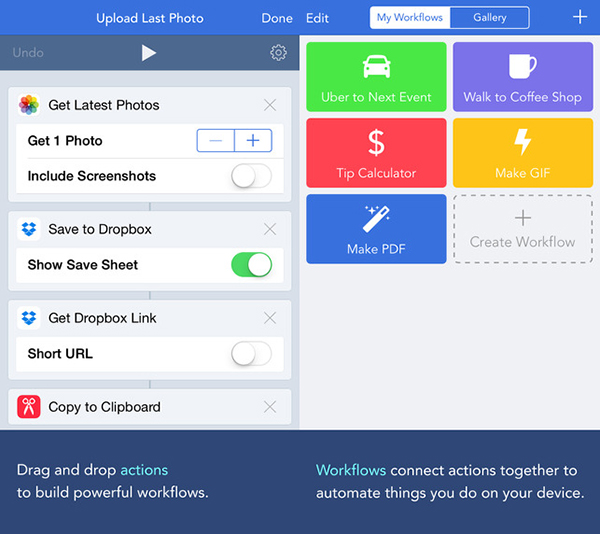The width and height of the screenshot is (600, 534).
Task: Click Dropbox icon in Get Dropbox Link
Action: click(x=29, y=318)
